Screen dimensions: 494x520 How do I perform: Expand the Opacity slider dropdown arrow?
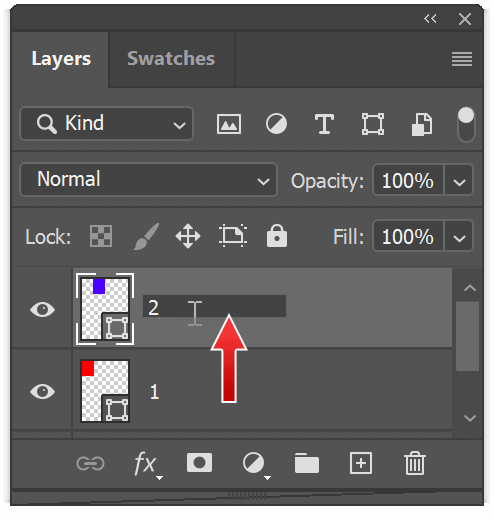459,180
